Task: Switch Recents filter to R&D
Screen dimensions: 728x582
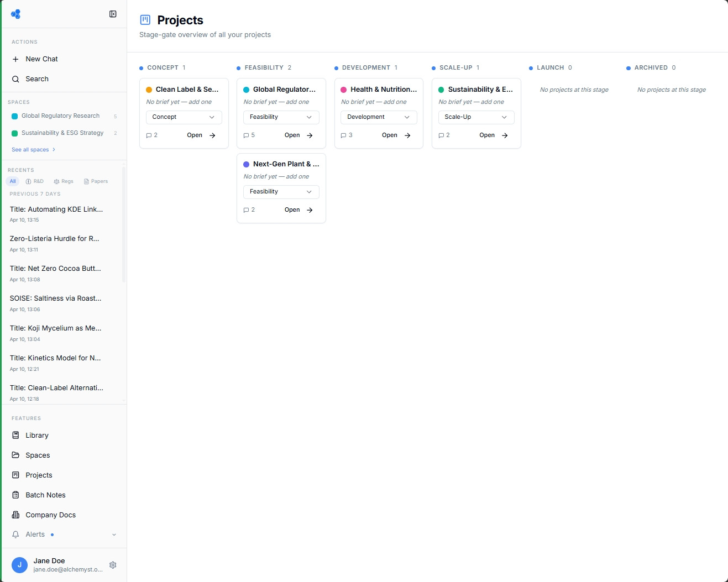Action: click(x=34, y=181)
